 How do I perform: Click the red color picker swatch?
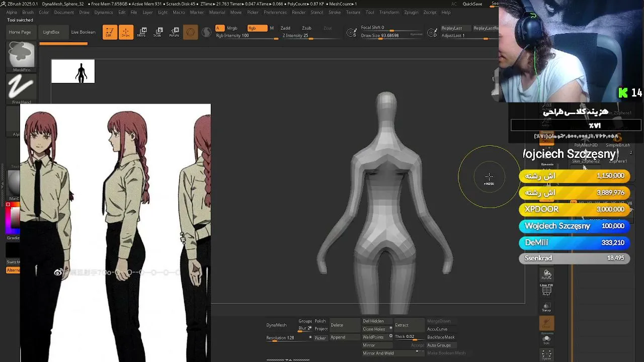coord(8,205)
